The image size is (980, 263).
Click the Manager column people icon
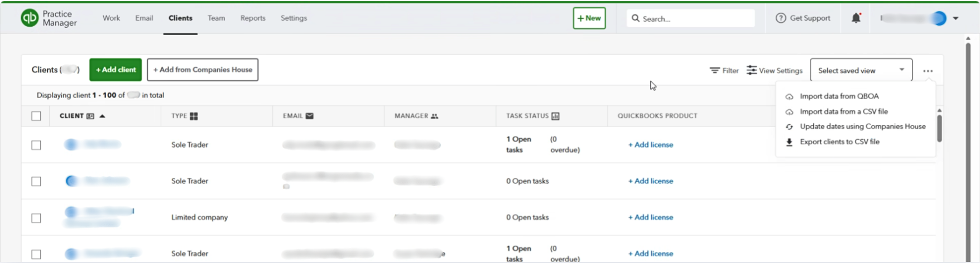coord(434,116)
